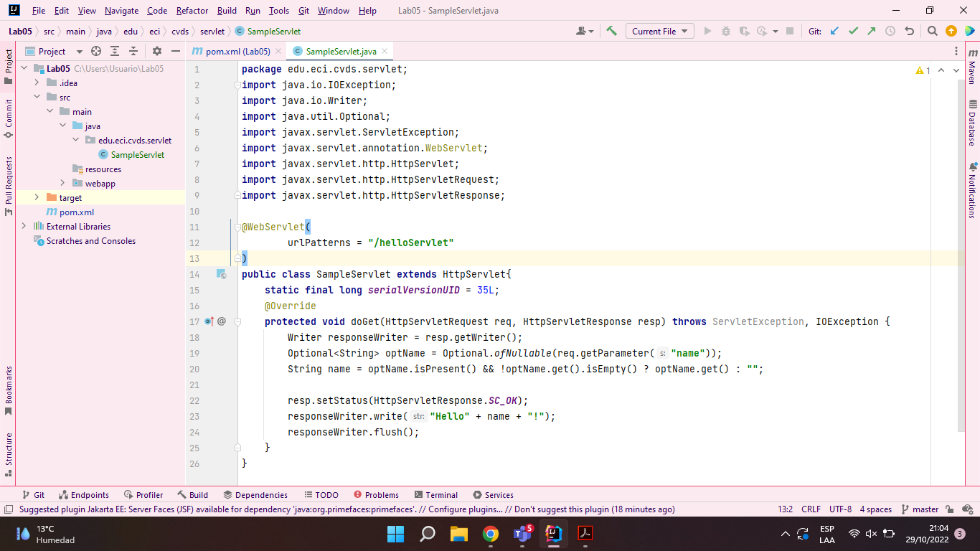
Task: Open the Navigate menu
Action: [x=121, y=11]
